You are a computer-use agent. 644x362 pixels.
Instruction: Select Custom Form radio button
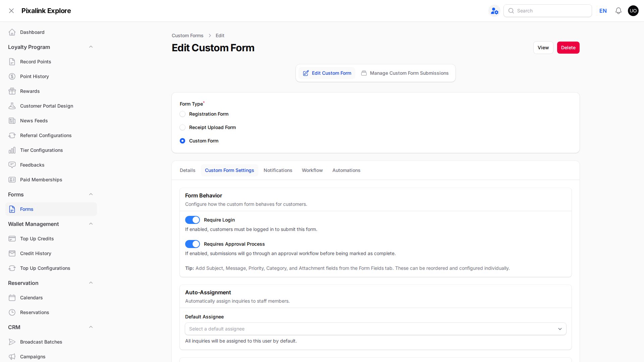pyautogui.click(x=182, y=141)
